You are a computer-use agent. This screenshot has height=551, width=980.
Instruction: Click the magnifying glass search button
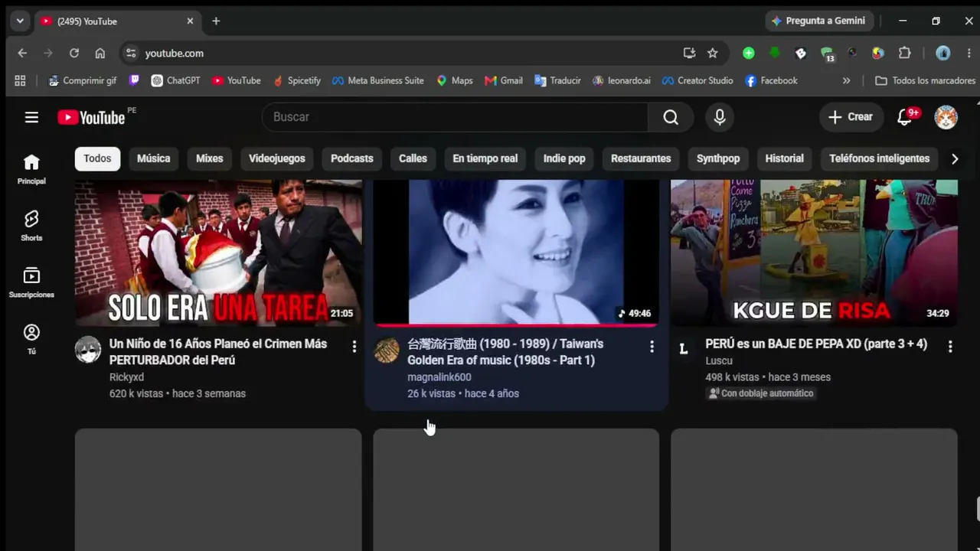[671, 117]
